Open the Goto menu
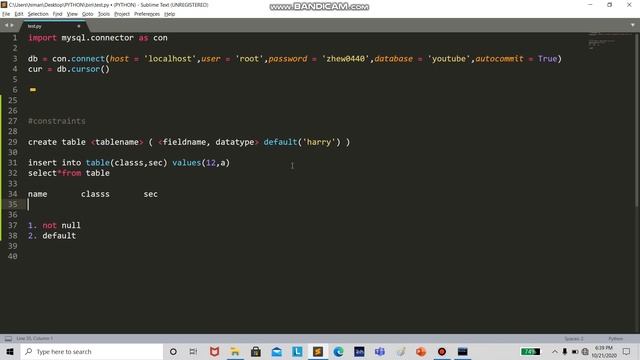Viewport: 640px width, 360px height. click(x=88, y=14)
